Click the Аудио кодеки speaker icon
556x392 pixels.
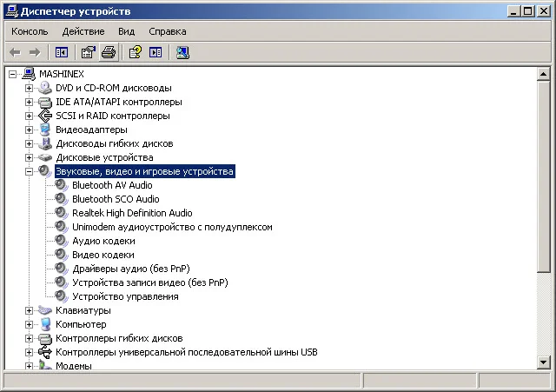pyautogui.click(x=62, y=241)
